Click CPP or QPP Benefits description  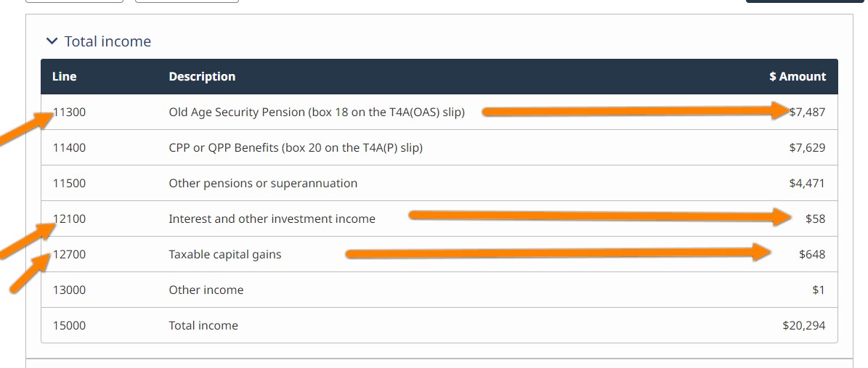(x=295, y=148)
